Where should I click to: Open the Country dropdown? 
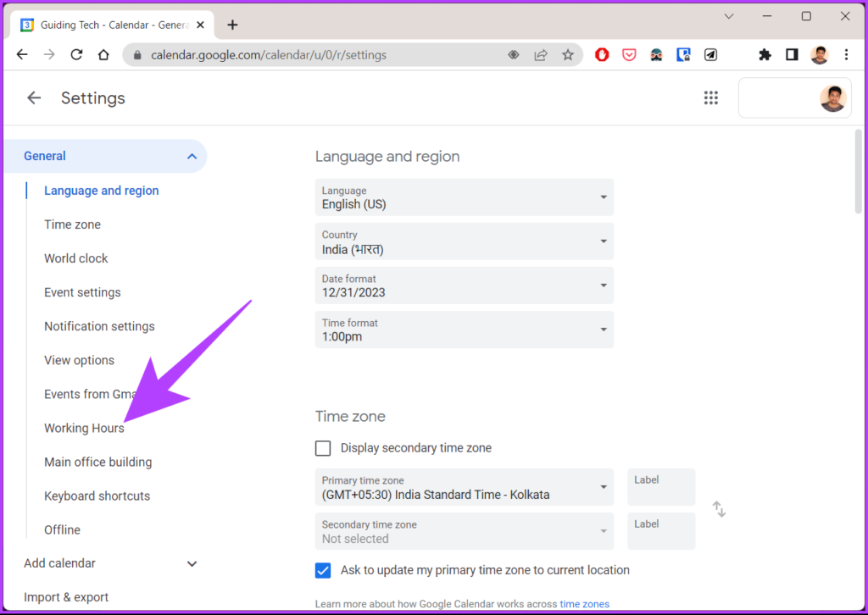point(464,241)
